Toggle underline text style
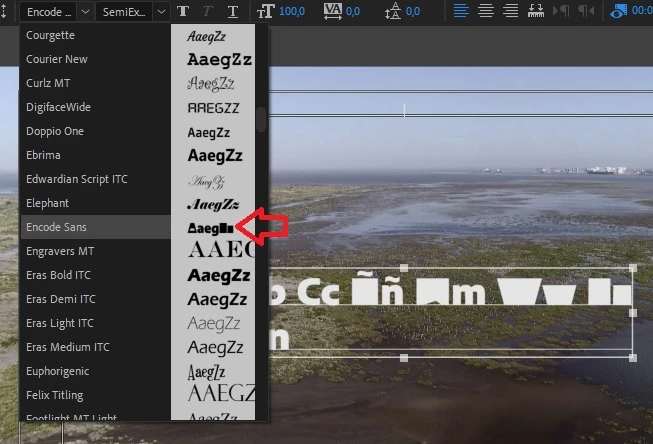This screenshot has height=444, width=653. (233, 12)
